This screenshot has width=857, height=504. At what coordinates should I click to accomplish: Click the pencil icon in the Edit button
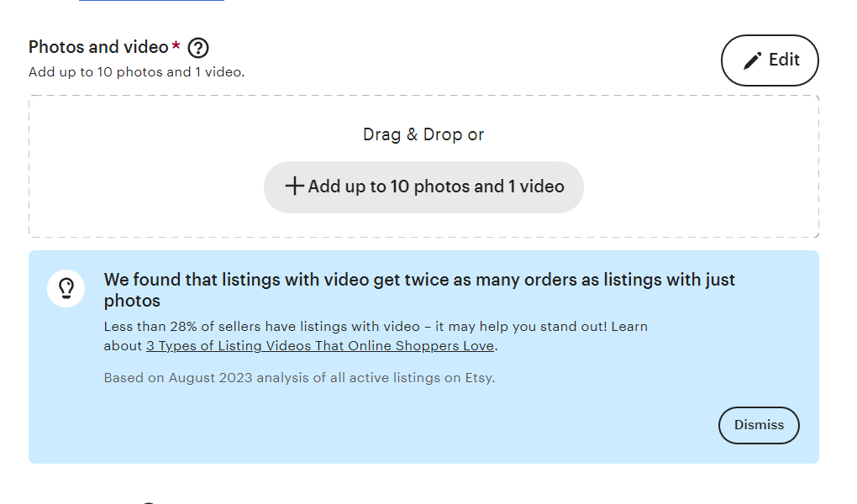click(x=750, y=60)
